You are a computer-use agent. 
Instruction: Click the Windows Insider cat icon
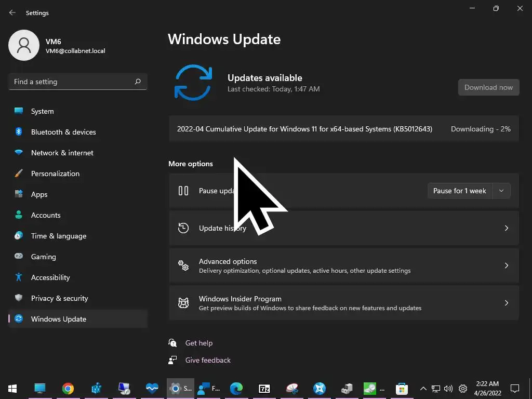183,303
